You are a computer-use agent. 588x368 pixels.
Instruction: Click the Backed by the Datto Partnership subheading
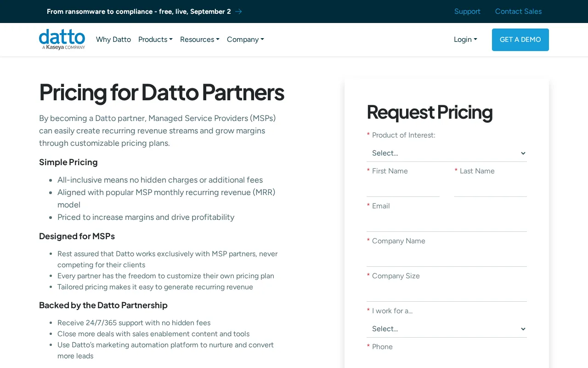click(103, 305)
